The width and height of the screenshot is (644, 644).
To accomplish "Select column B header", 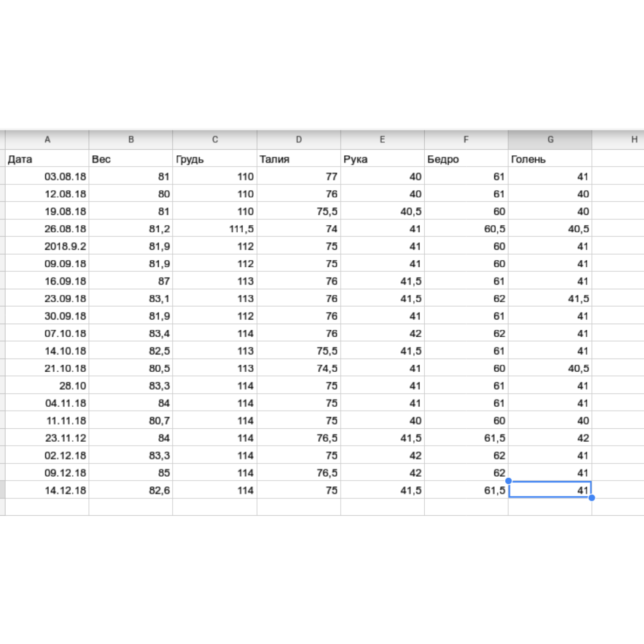I will [x=131, y=140].
